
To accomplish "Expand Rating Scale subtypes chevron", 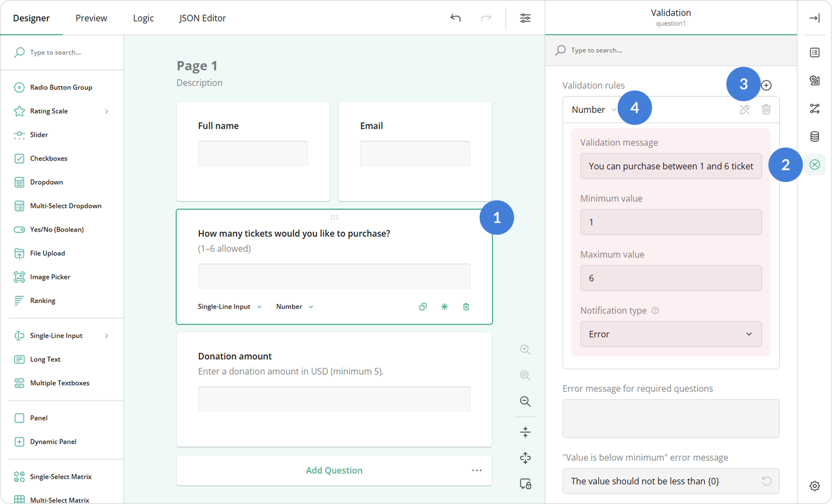I will pyautogui.click(x=107, y=111).
